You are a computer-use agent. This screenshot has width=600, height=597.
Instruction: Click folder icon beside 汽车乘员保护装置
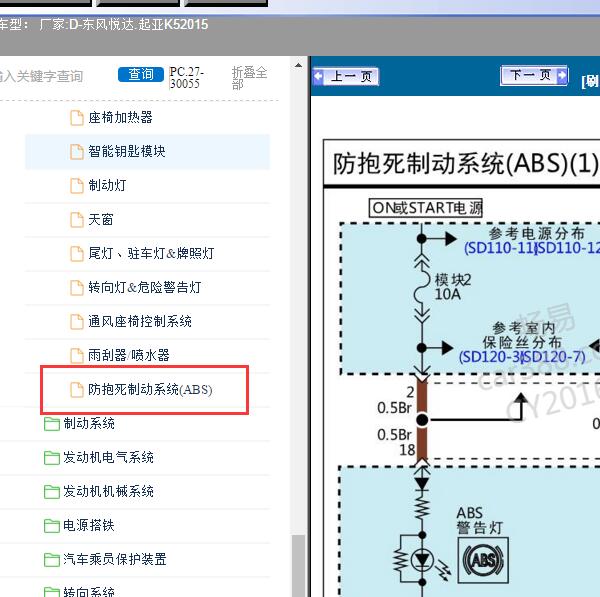tap(52, 559)
